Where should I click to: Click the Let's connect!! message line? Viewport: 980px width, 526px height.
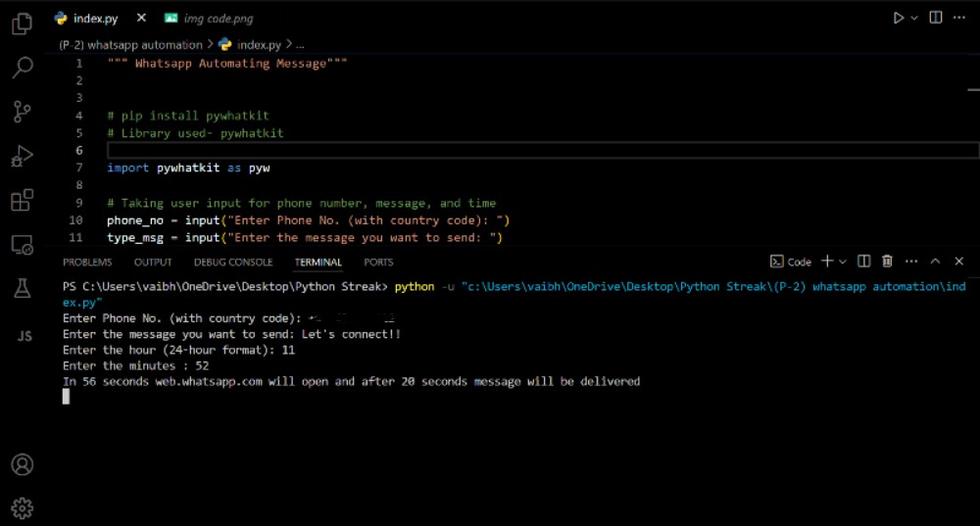(x=231, y=334)
